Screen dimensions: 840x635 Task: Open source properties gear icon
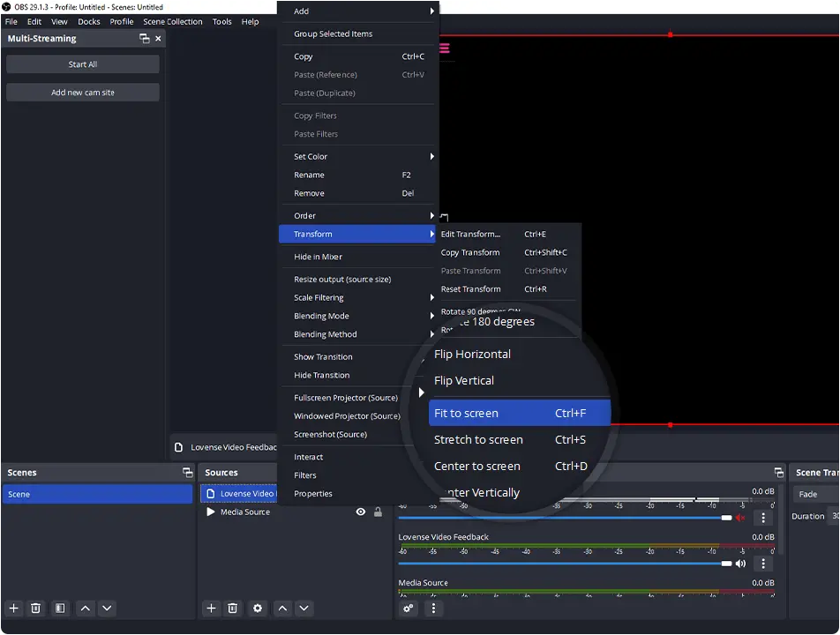[x=258, y=609]
